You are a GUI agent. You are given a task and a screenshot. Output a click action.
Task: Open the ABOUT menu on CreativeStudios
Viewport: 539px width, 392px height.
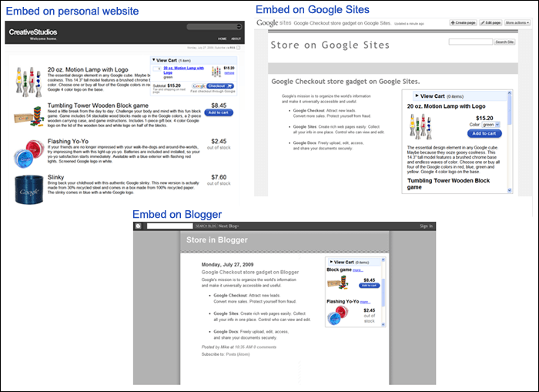pyautogui.click(x=236, y=39)
